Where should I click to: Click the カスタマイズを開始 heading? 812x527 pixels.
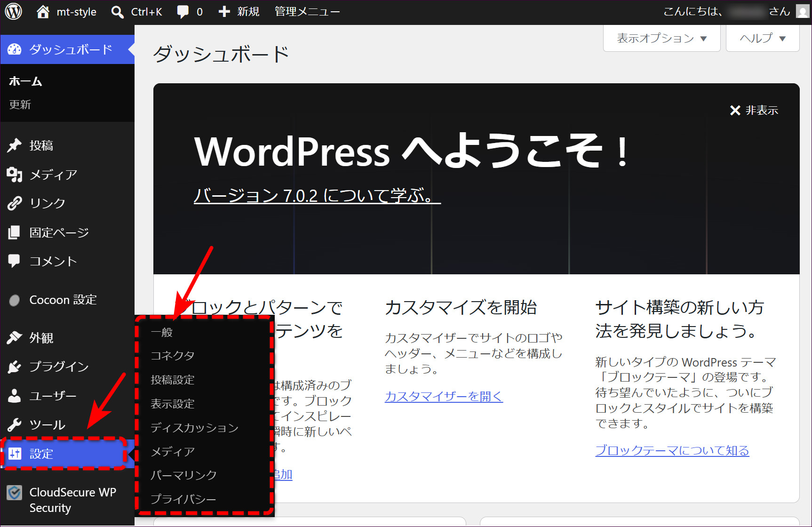[x=461, y=308]
